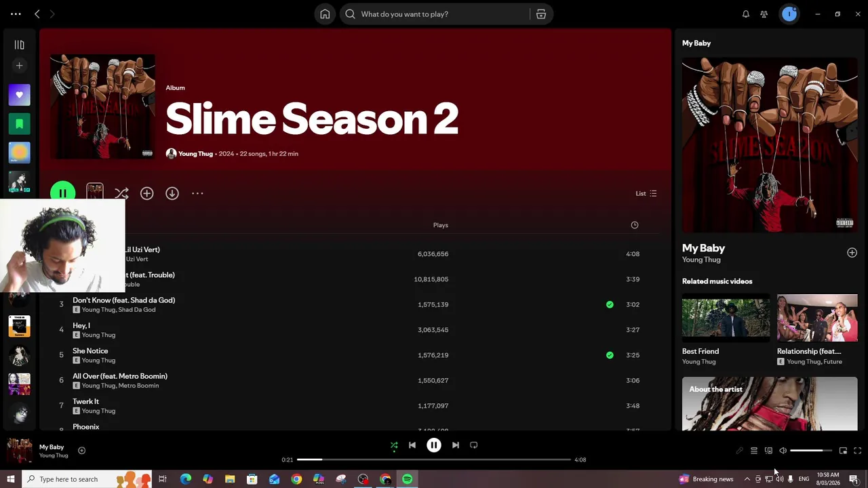Download the Slime Season 2 album
The image size is (868, 488).
(172, 194)
